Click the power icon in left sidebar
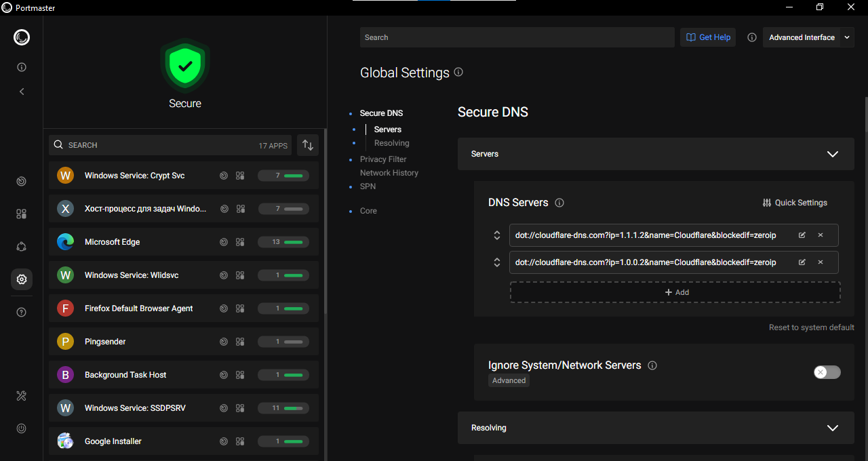 [22, 428]
